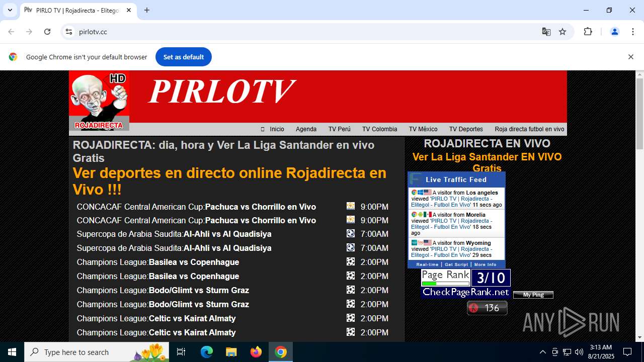Image resolution: width=644 pixels, height=362 pixels.
Task: Click the My Ping button
Action: click(533, 295)
